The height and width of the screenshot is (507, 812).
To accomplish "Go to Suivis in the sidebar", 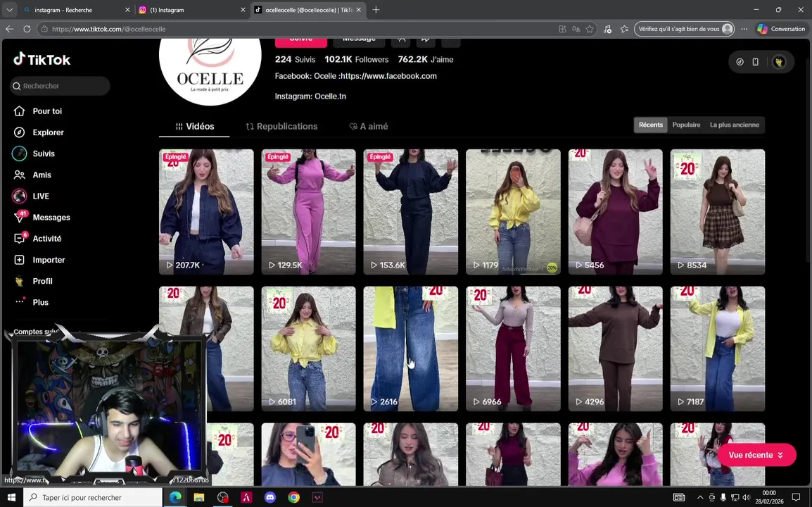I will coord(34,154).
